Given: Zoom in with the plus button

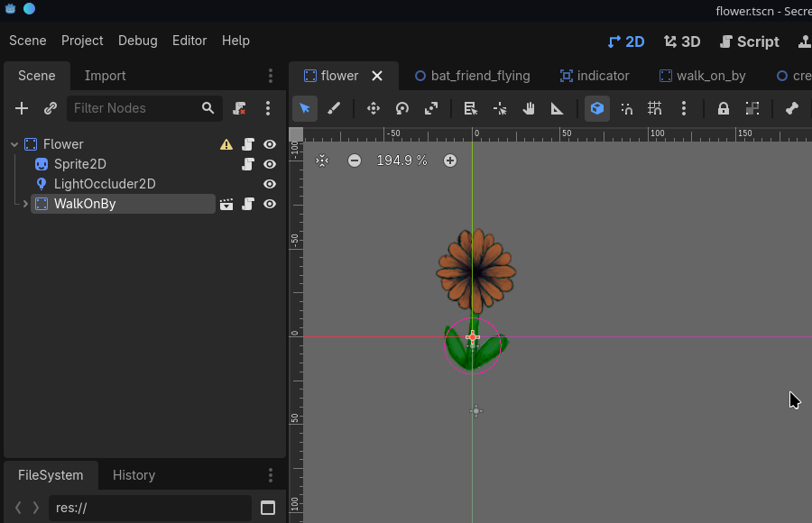Looking at the screenshot, I should click(x=450, y=161).
